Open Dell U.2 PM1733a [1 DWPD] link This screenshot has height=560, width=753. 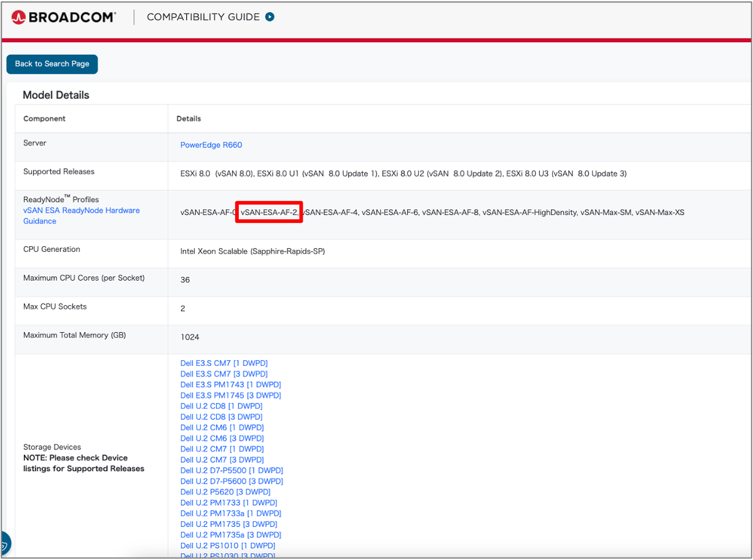coord(230,514)
